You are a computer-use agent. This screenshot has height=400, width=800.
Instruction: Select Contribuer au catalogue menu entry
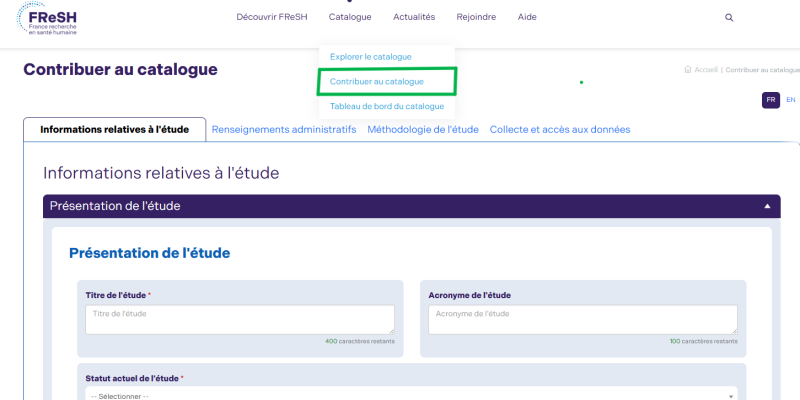[377, 81]
